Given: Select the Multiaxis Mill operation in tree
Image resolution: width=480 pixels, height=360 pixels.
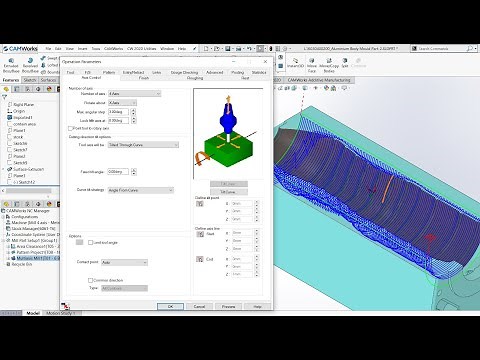Looking at the screenshot, I should click(x=37, y=259).
